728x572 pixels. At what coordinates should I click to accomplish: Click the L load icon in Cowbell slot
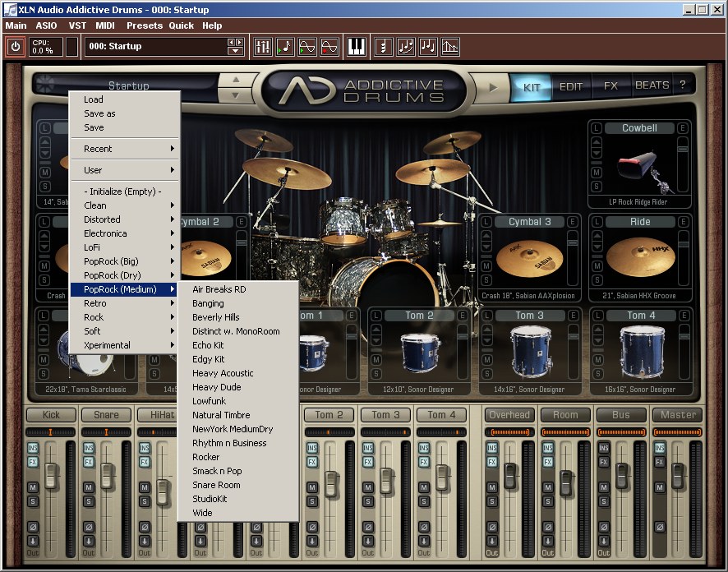click(x=597, y=128)
